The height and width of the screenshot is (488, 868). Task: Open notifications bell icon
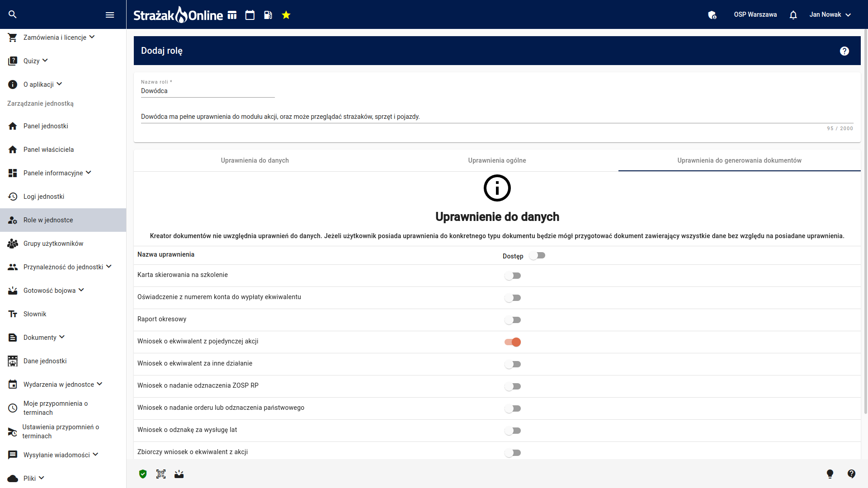793,15
